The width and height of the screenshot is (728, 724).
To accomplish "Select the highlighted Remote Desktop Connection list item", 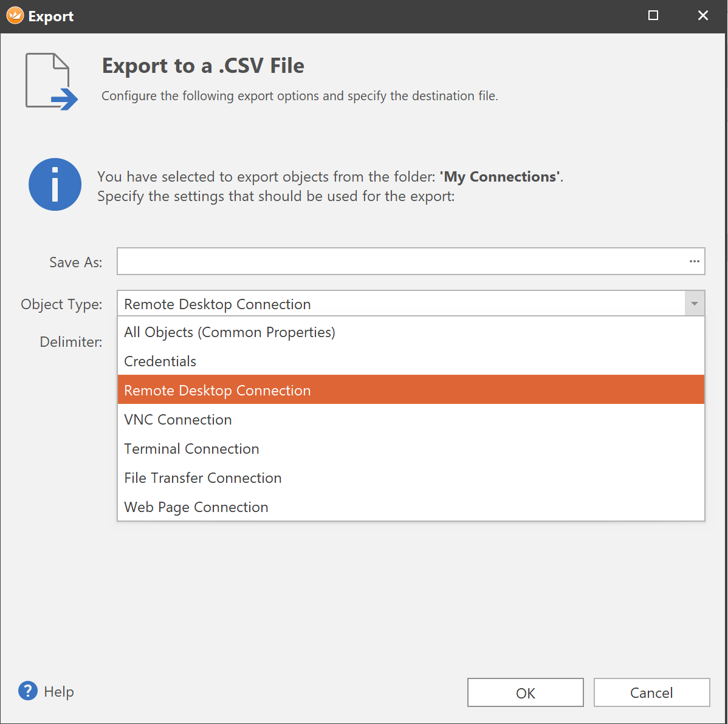I will click(x=218, y=390).
